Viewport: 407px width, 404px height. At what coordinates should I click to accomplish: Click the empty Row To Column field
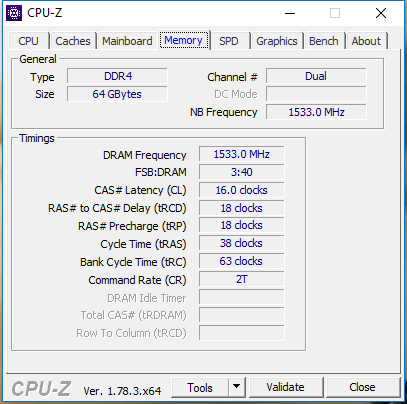[242, 333]
